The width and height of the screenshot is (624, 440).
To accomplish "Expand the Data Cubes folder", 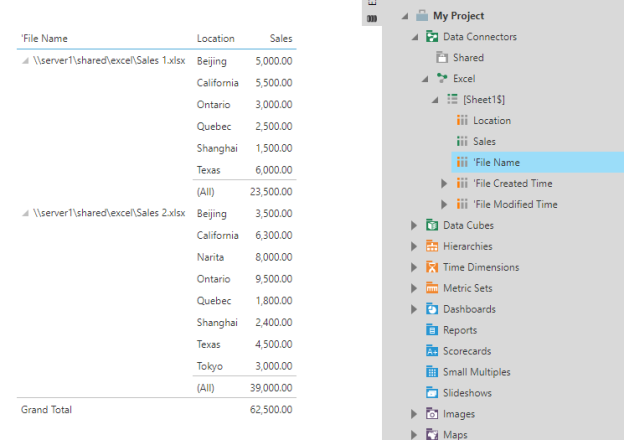I will tap(414, 226).
